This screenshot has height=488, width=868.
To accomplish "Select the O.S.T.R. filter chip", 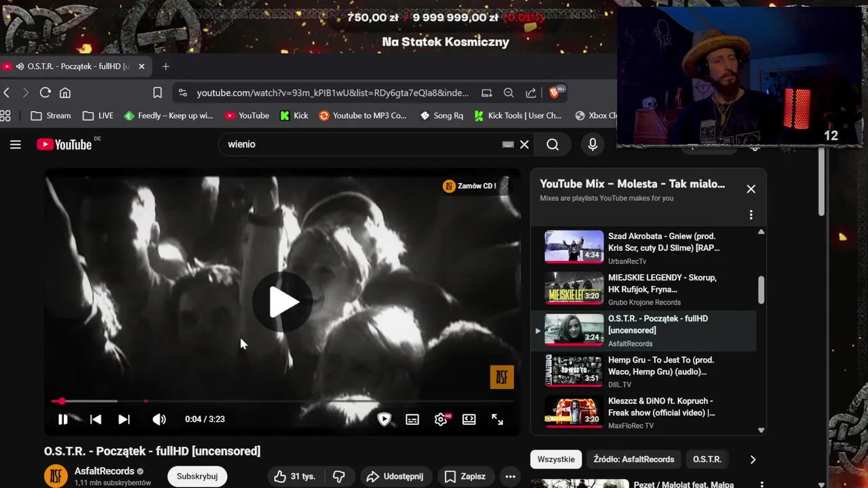I will [x=707, y=460].
